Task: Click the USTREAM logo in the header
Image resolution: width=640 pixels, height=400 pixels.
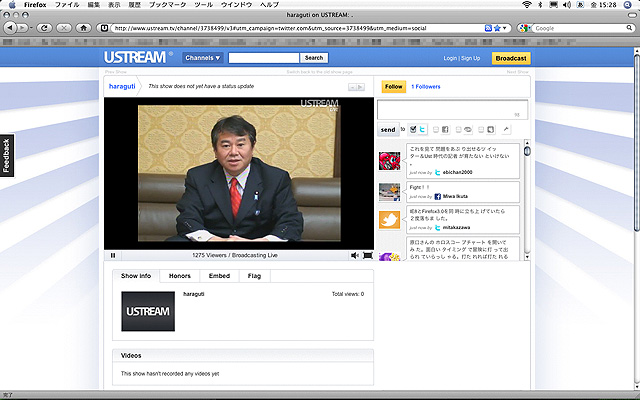Action: pyautogui.click(x=135, y=58)
